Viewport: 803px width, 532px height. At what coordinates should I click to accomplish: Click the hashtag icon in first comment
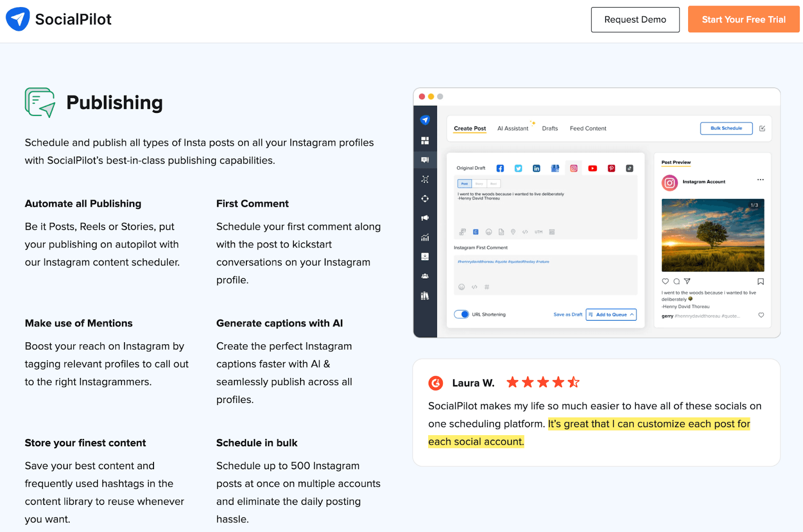tap(487, 287)
